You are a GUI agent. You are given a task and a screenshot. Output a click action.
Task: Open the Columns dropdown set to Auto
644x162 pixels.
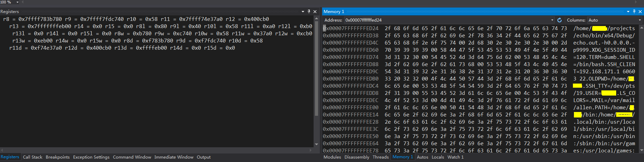[640, 20]
